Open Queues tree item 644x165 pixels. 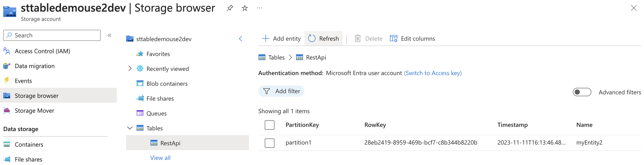[x=156, y=113]
